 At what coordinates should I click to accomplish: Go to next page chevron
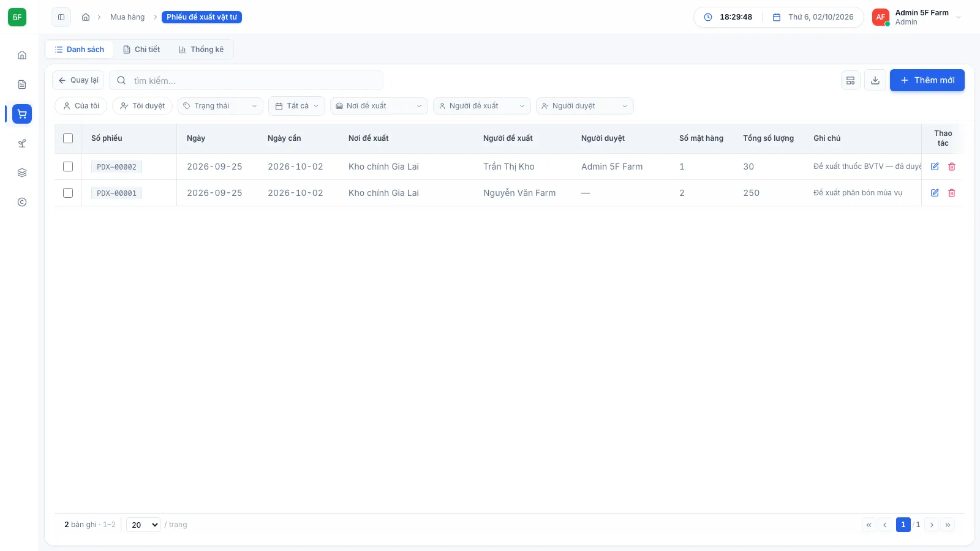click(932, 525)
